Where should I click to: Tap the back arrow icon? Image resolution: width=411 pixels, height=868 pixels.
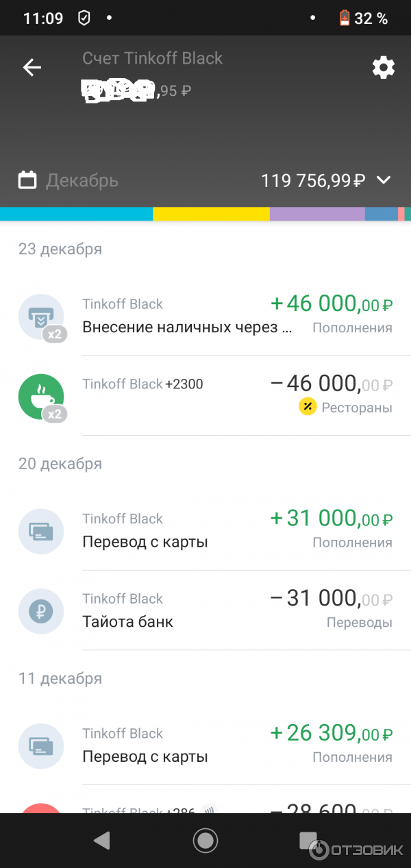pos(32,67)
